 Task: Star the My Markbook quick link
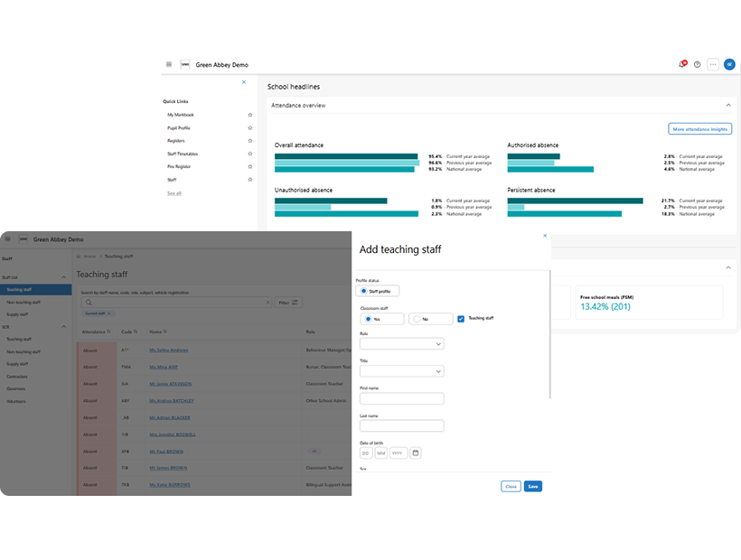250,116
